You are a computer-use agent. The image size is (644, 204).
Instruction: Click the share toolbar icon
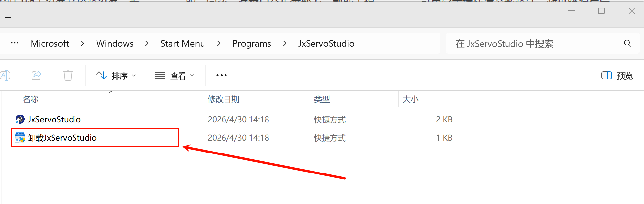36,76
